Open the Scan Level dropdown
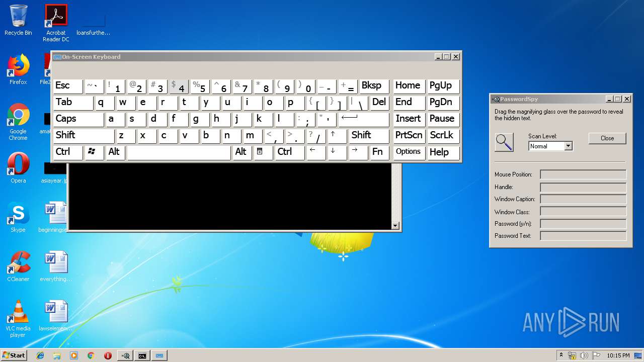Screen dimensions: 644x362 click(568, 146)
